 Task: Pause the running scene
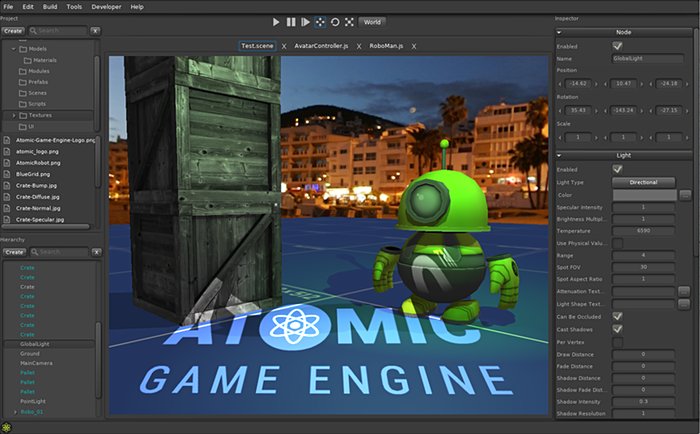[x=291, y=22]
